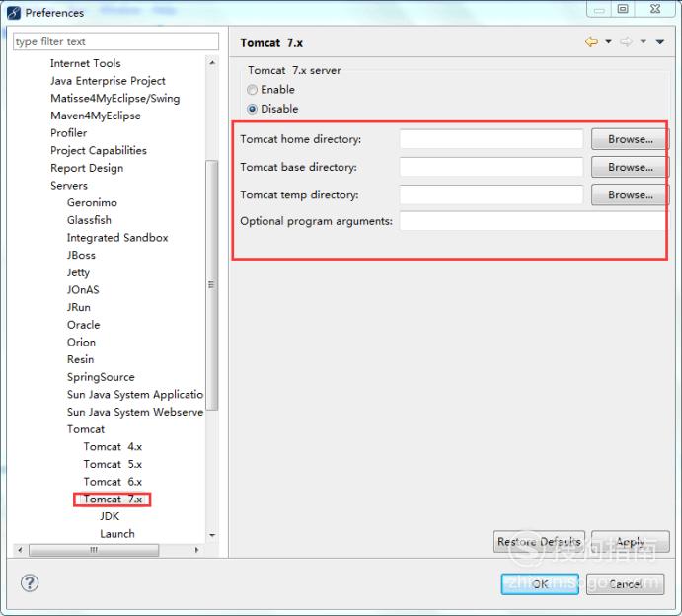
Task: Click the Apply button
Action: pos(631,542)
